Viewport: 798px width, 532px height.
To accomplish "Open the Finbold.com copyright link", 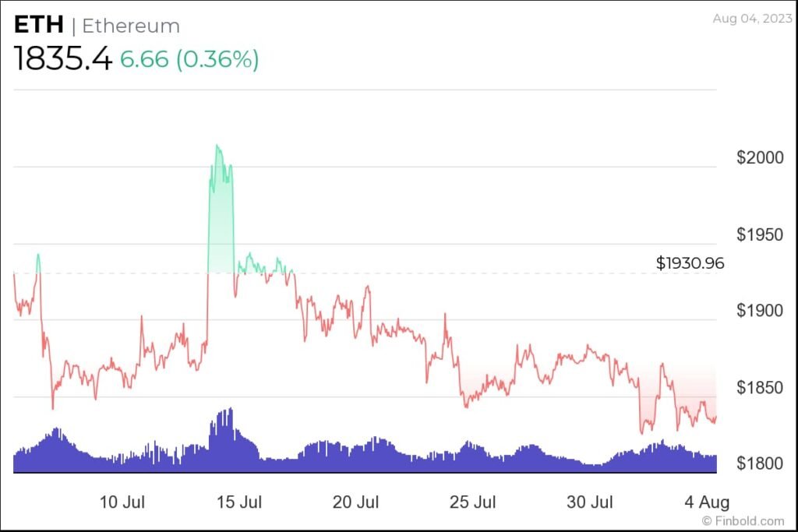I will pyautogui.click(x=743, y=521).
